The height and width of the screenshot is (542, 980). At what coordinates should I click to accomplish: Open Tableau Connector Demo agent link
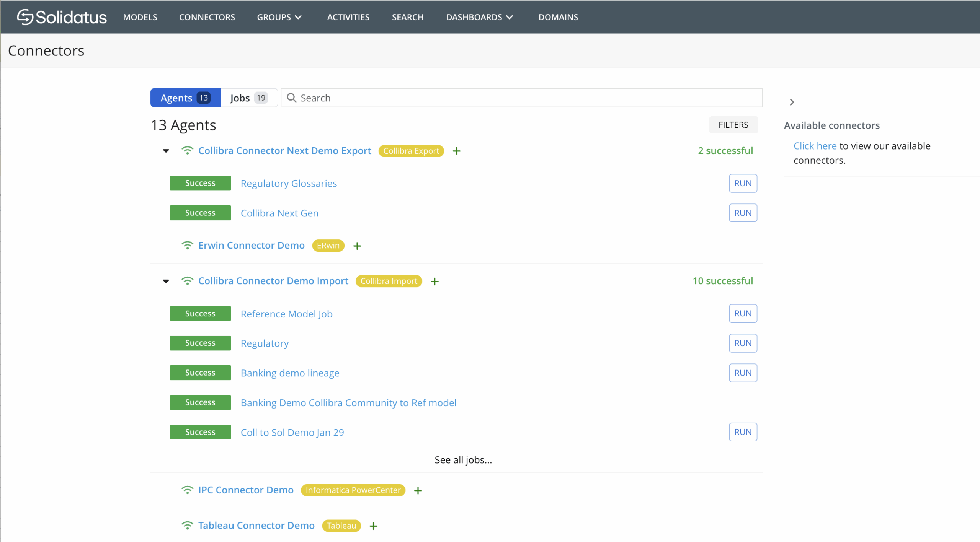point(256,526)
